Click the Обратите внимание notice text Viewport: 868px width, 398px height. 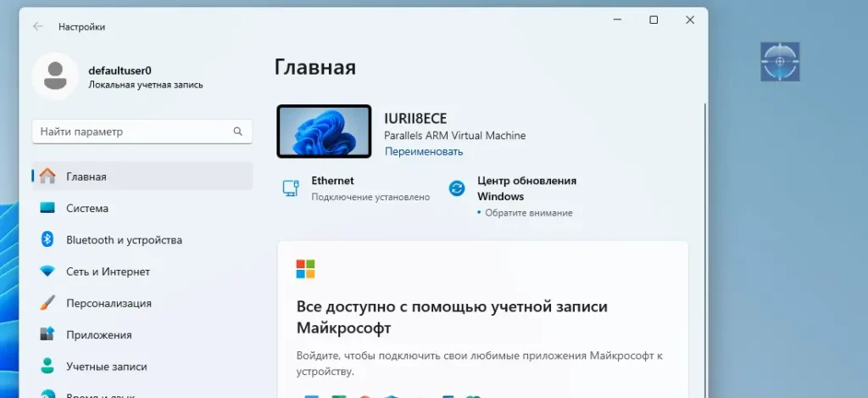point(529,213)
